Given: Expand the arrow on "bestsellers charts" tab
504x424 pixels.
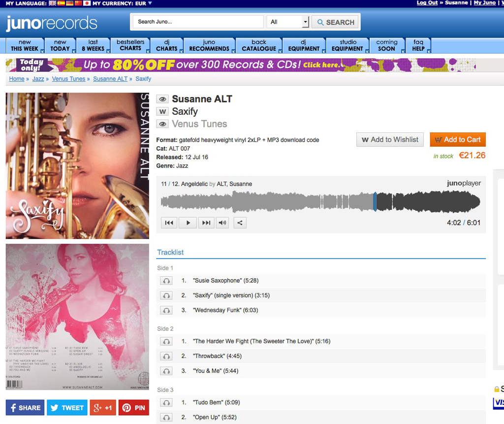Looking at the screenshot, I should (148, 51).
